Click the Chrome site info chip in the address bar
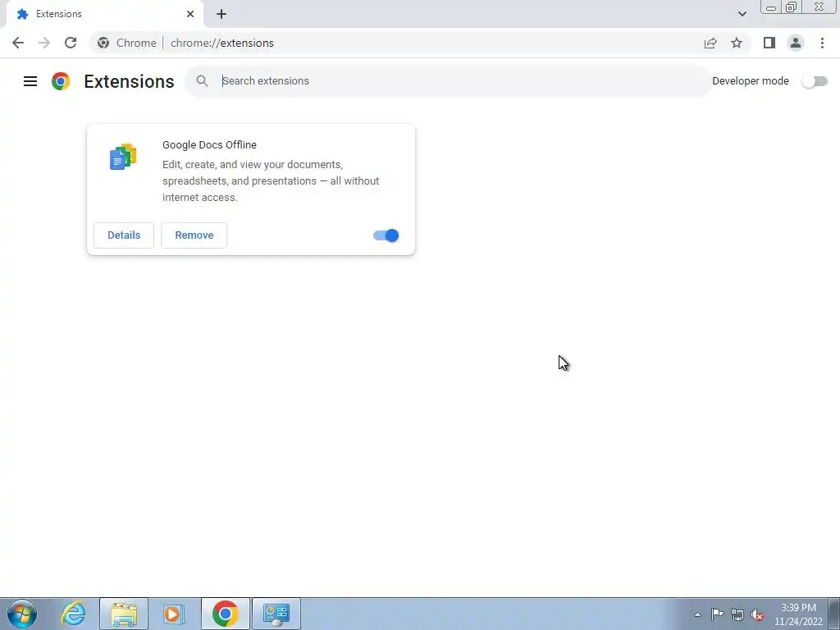The width and height of the screenshot is (840, 630). tap(127, 43)
